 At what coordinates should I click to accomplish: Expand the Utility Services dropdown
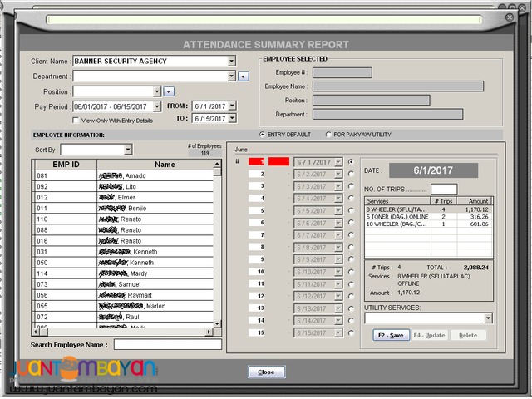pyautogui.click(x=488, y=318)
